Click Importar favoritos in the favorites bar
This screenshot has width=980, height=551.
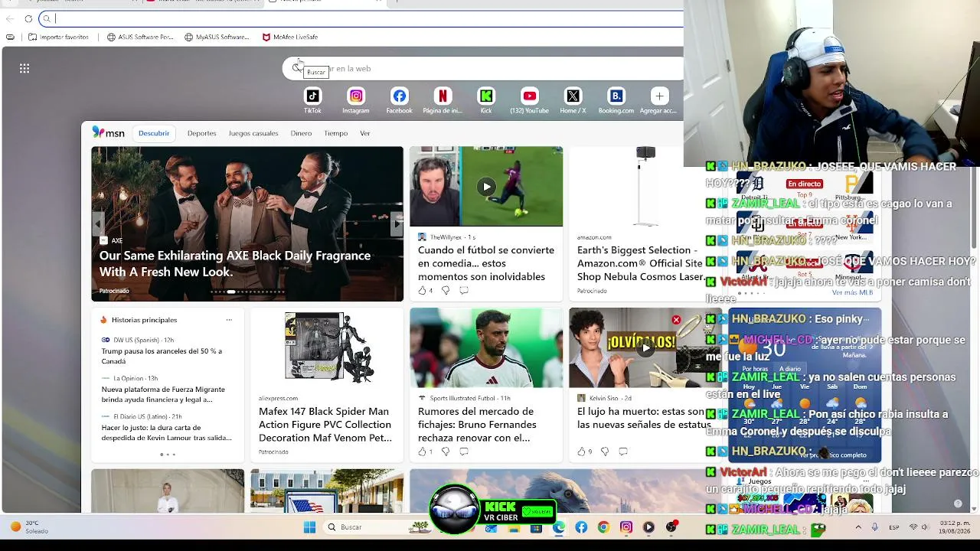tap(58, 37)
